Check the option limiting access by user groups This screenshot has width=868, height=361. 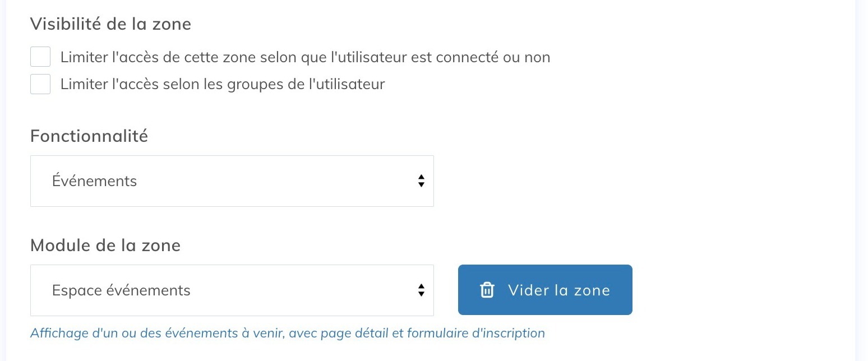tap(40, 83)
